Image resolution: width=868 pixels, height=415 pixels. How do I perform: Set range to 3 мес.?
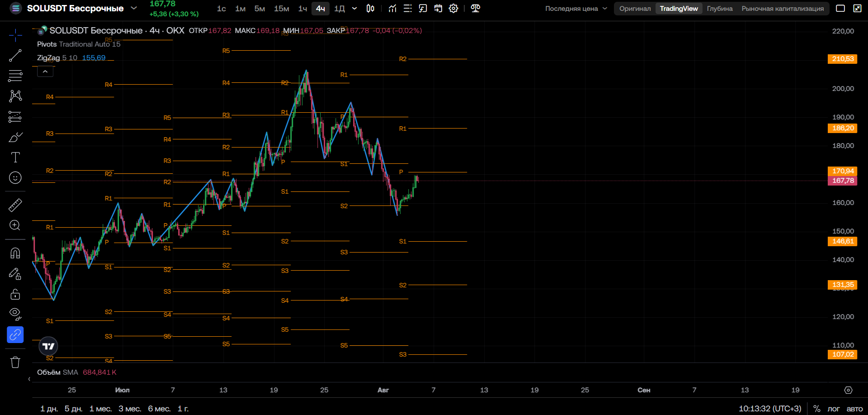[130, 409]
